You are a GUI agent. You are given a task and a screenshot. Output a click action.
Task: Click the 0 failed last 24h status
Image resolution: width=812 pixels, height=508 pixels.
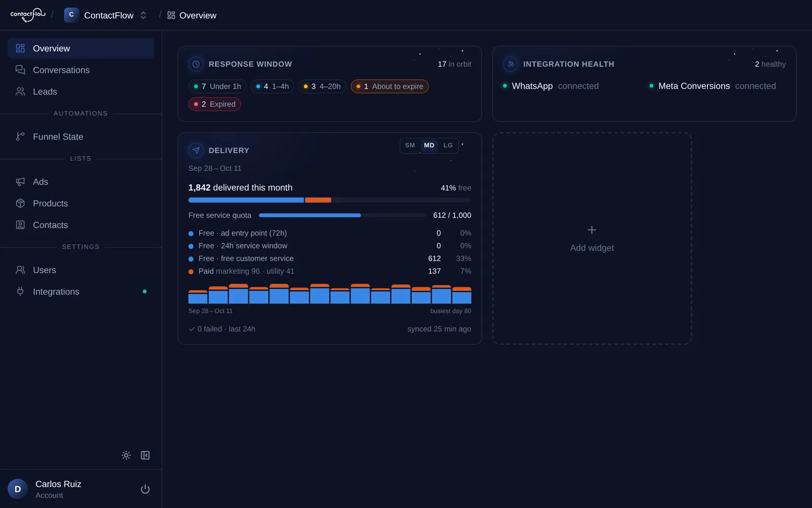coord(222,329)
